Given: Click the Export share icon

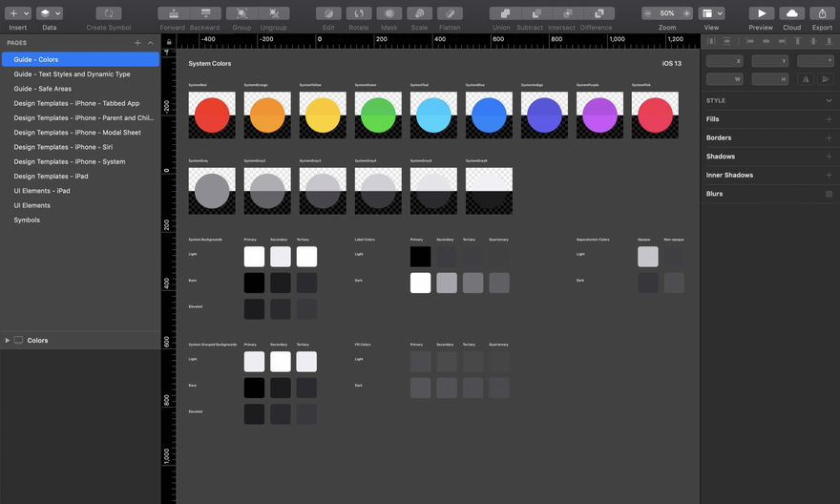Looking at the screenshot, I should (822, 13).
